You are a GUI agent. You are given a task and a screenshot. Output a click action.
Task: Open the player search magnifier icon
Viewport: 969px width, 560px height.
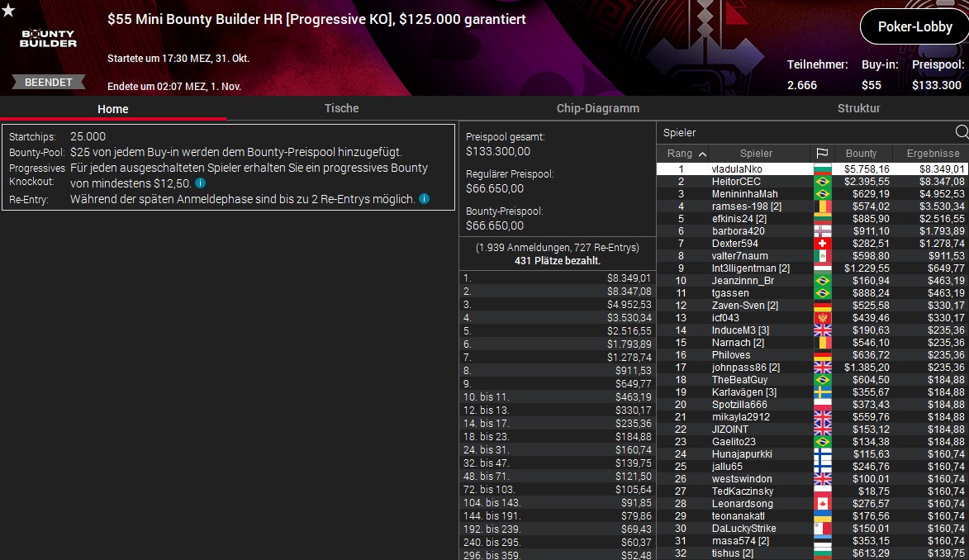(962, 131)
